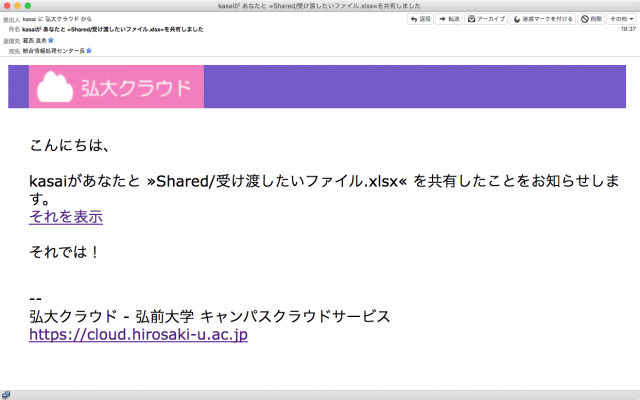Click the received time 18:37

coord(628,29)
